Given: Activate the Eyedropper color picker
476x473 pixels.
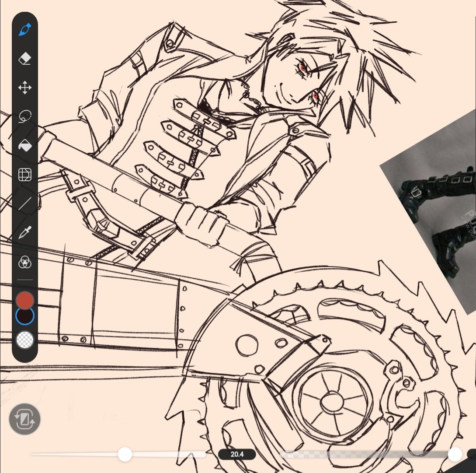Looking at the screenshot, I should [25, 232].
